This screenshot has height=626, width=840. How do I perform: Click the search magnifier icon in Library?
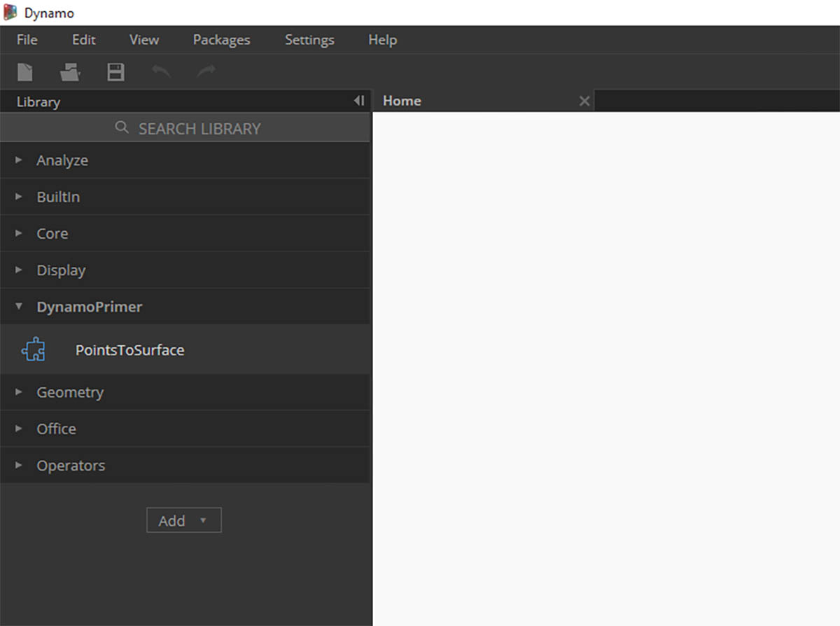pyautogui.click(x=122, y=127)
